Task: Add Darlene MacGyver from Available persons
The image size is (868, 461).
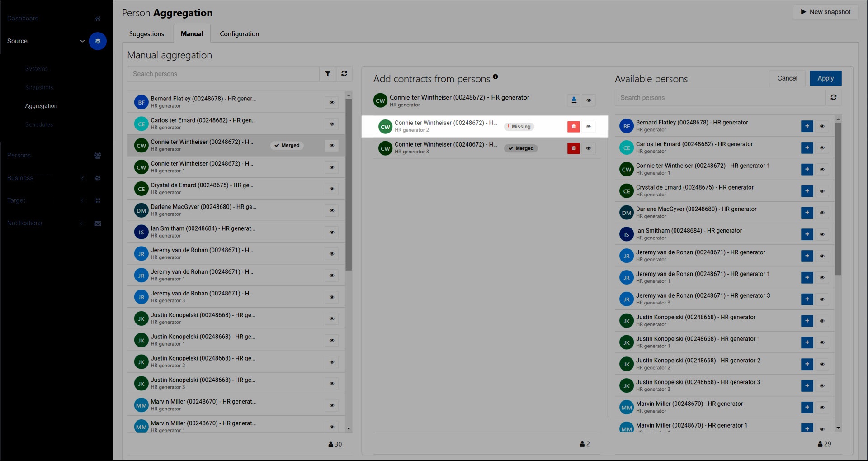Action: tap(807, 213)
